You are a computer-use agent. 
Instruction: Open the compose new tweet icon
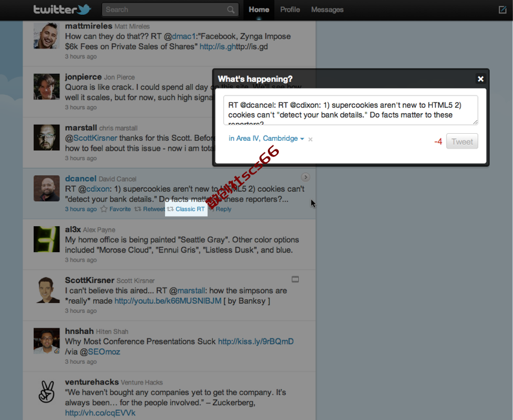point(502,10)
